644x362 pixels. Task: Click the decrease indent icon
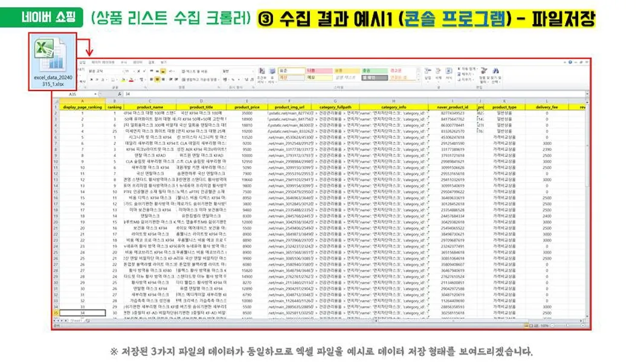170,79
